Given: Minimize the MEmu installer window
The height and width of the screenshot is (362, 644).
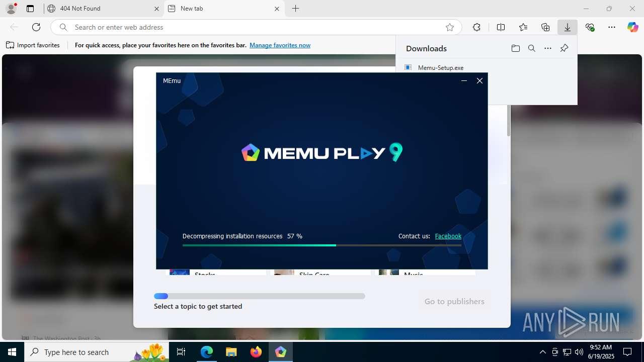Looking at the screenshot, I should (464, 80).
